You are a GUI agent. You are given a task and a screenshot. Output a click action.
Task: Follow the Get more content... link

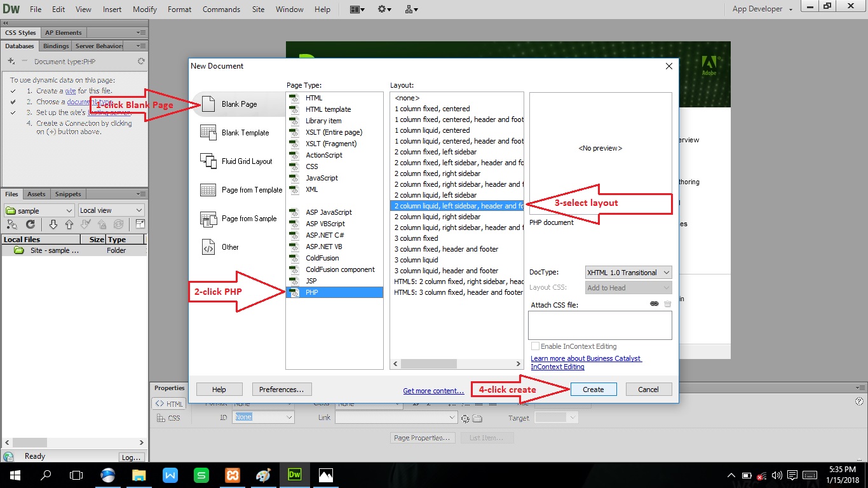pos(433,391)
